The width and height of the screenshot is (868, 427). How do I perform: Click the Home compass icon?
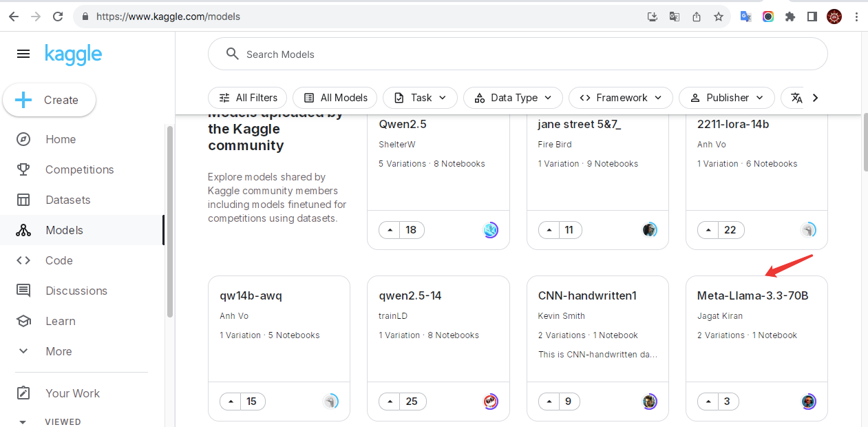click(x=23, y=139)
